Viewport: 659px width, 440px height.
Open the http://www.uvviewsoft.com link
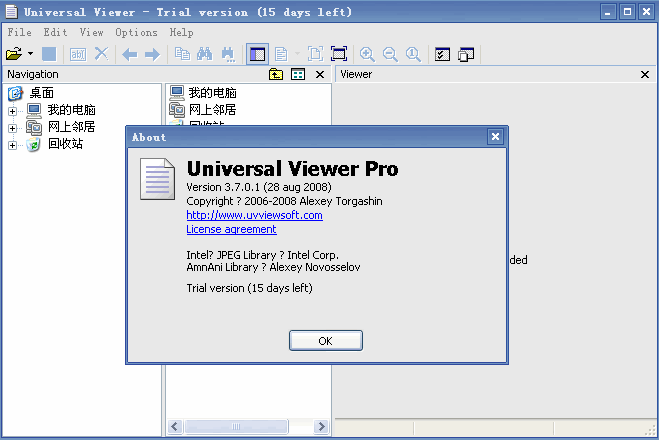[x=255, y=215]
